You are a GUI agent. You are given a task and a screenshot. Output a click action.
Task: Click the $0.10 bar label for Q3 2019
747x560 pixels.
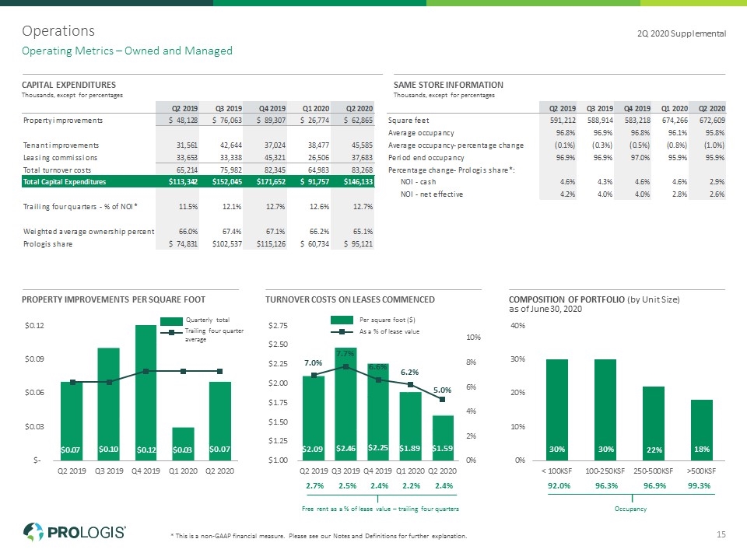click(x=109, y=449)
